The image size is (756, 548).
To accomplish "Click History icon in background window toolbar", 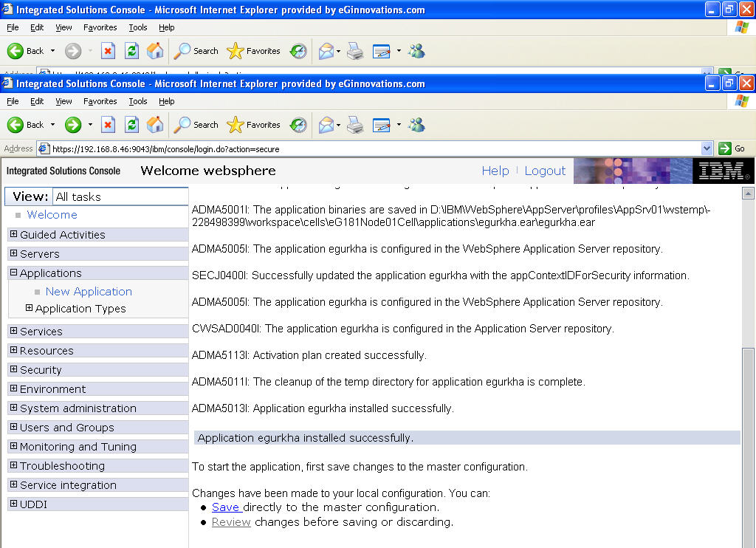I will (x=298, y=51).
